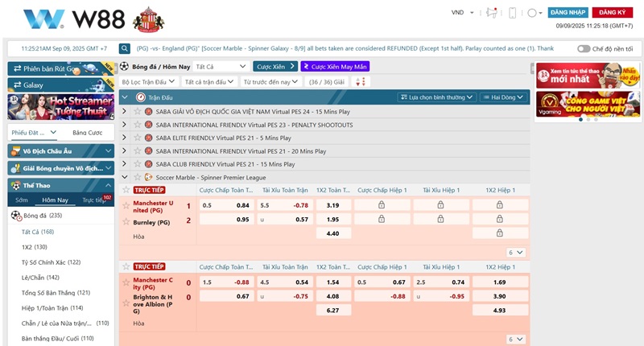Open Bộ Lọc Trận Đấu filter dropdown
Screen dimensions: 644x346
[x=148, y=82]
